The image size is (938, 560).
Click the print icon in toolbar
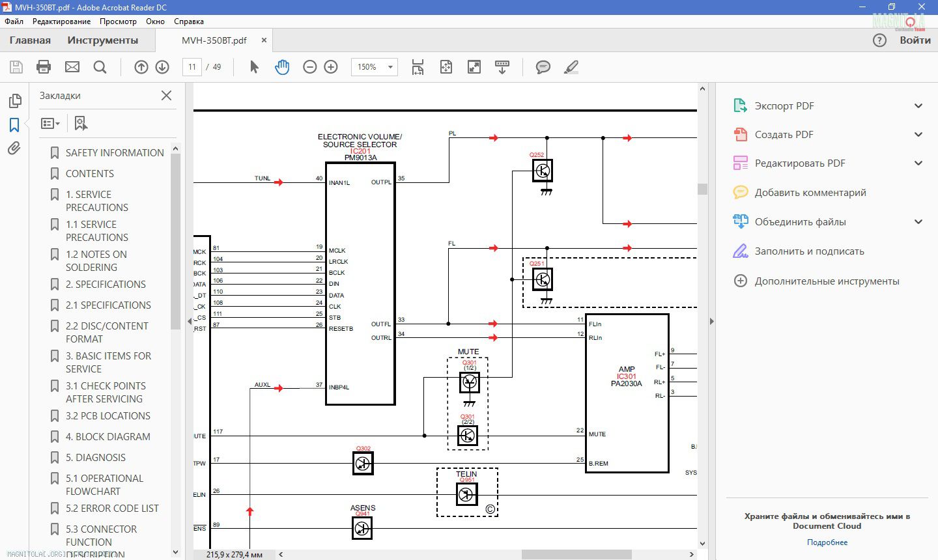44,67
